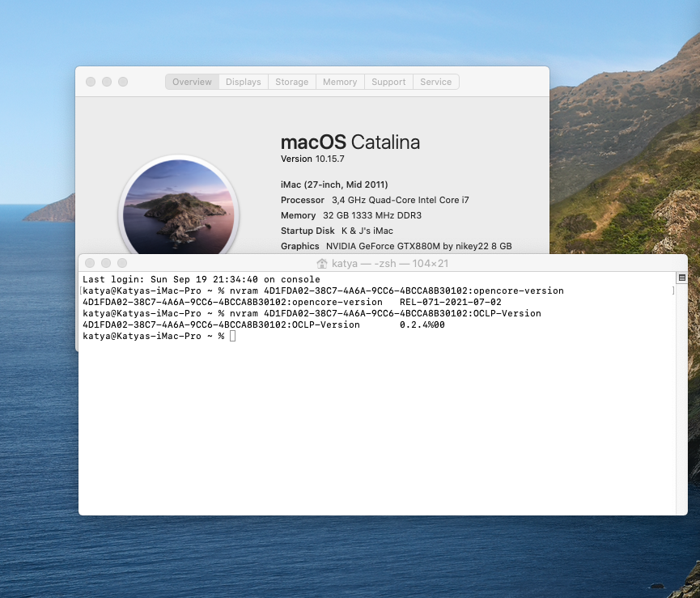Click the 'macOS Catalina' heading
Image resolution: width=700 pixels, height=598 pixels.
(x=350, y=142)
